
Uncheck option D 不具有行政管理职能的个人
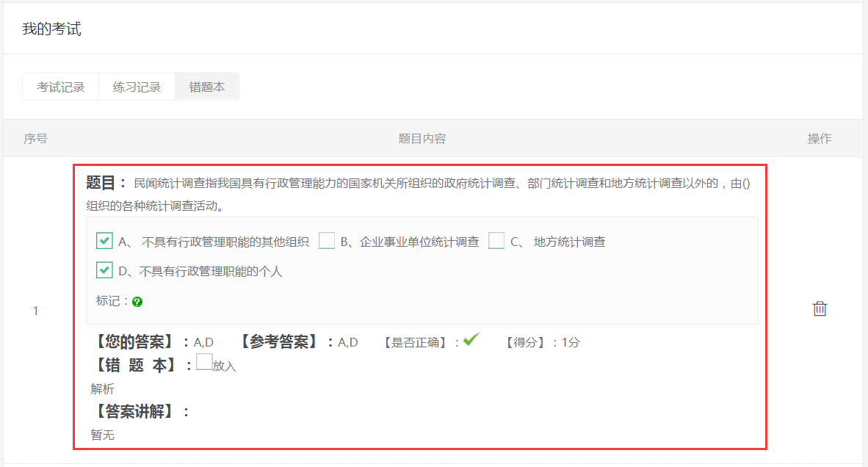tap(104, 270)
